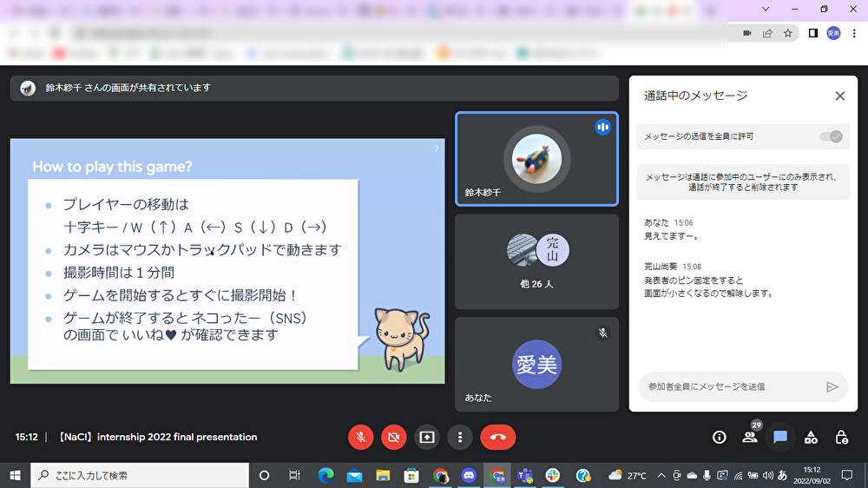Turn on camera with the red video button
Viewport: 868px width, 488px height.
point(394,437)
